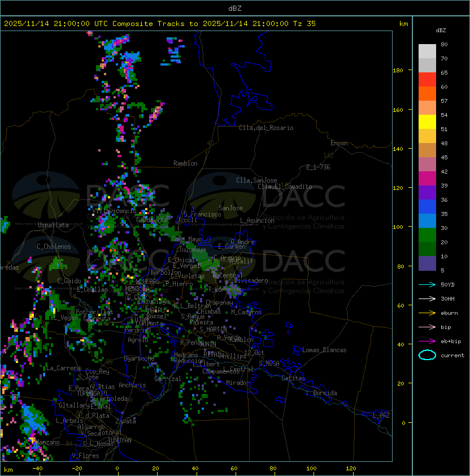Click the 'V_Flores' map label
The height and width of the screenshot is (476, 470).
[85, 456]
